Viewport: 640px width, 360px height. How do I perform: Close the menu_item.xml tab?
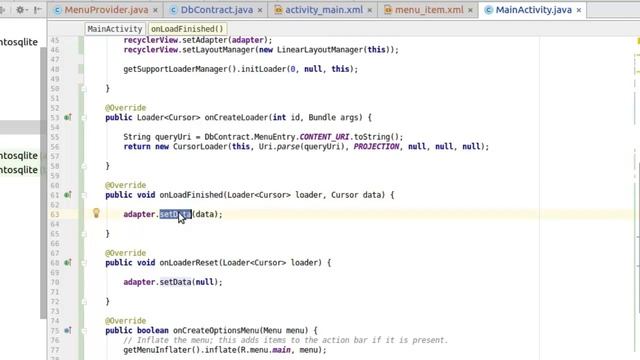coord(470,10)
